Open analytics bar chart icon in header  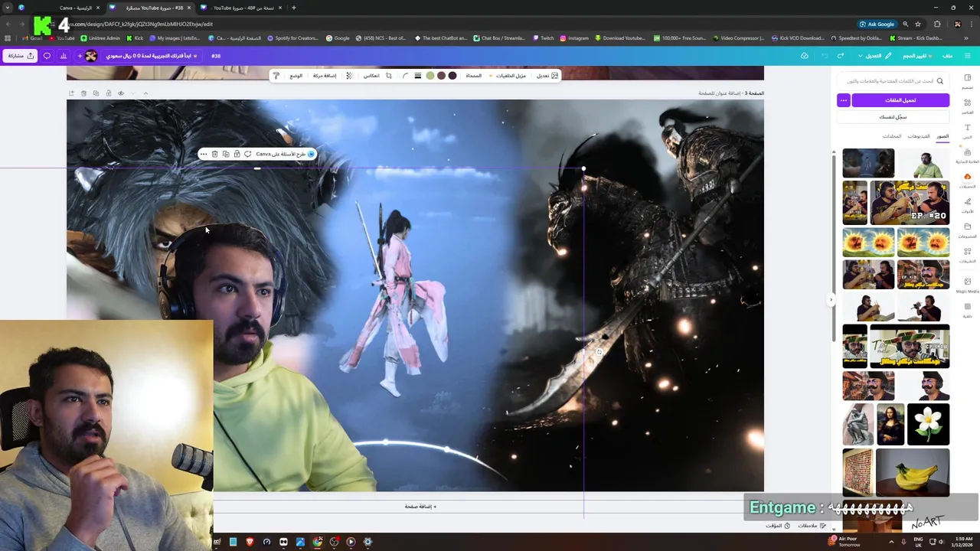click(x=64, y=56)
